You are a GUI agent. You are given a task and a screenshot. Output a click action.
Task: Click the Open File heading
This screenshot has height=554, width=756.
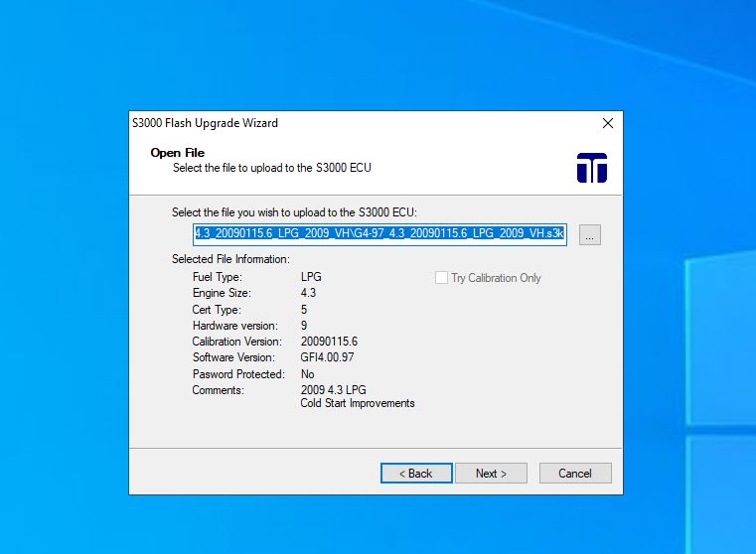tap(178, 153)
